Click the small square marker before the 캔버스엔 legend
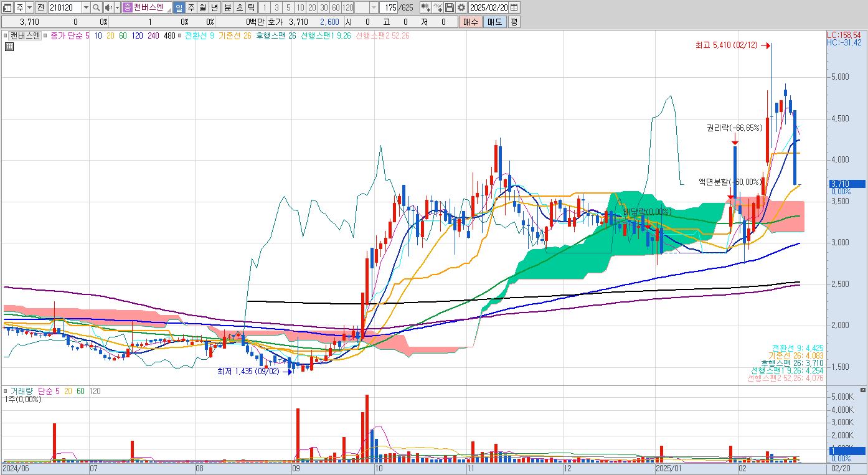 point(5,35)
